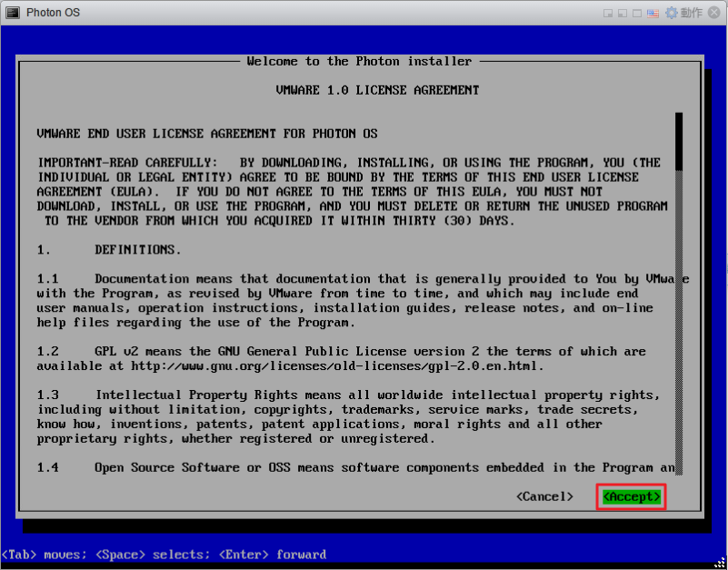Click '<Space> selects' hint in status line
Image resolution: width=728 pixels, height=570 pixels.
153,555
